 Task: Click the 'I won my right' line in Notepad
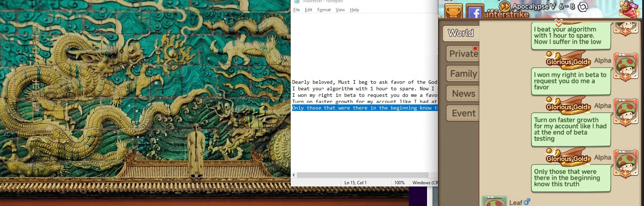point(365,95)
